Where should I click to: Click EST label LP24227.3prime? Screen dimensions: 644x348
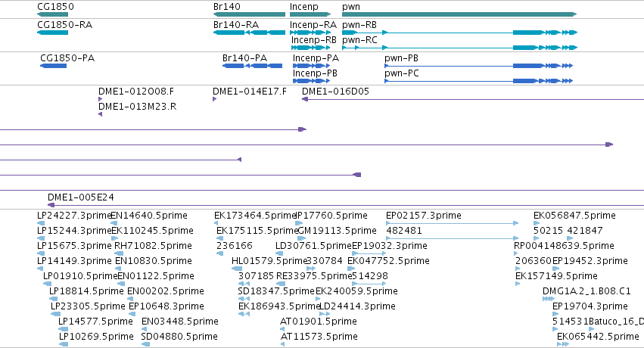[x=74, y=215]
